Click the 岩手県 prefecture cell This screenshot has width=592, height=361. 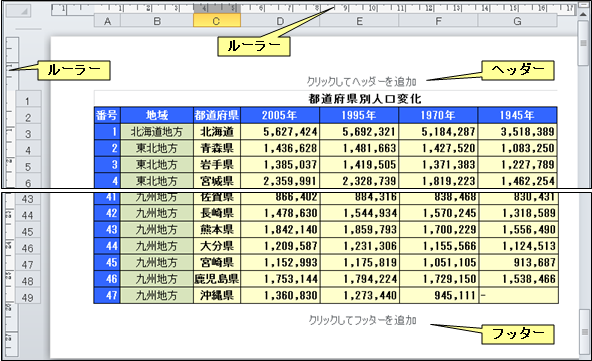coord(217,165)
